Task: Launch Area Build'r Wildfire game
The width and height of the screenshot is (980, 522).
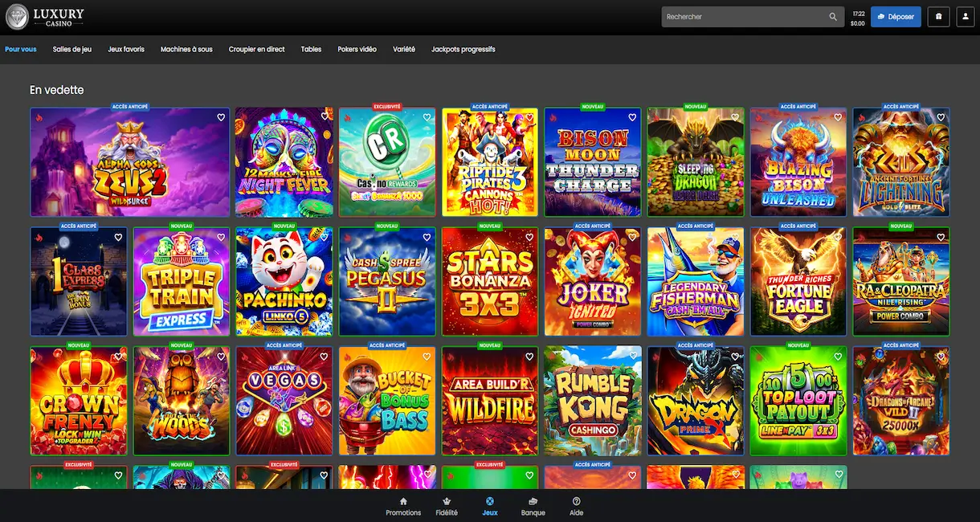Action: tap(490, 401)
